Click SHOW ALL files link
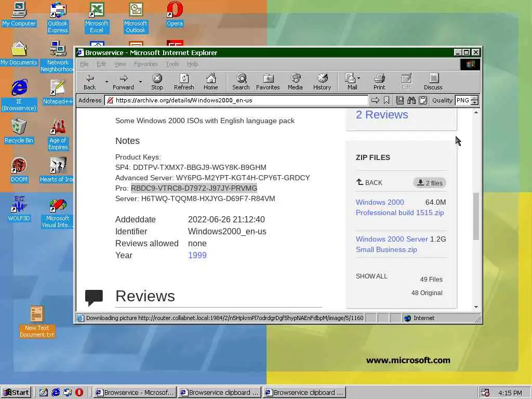The width and height of the screenshot is (532, 399). tap(371, 276)
